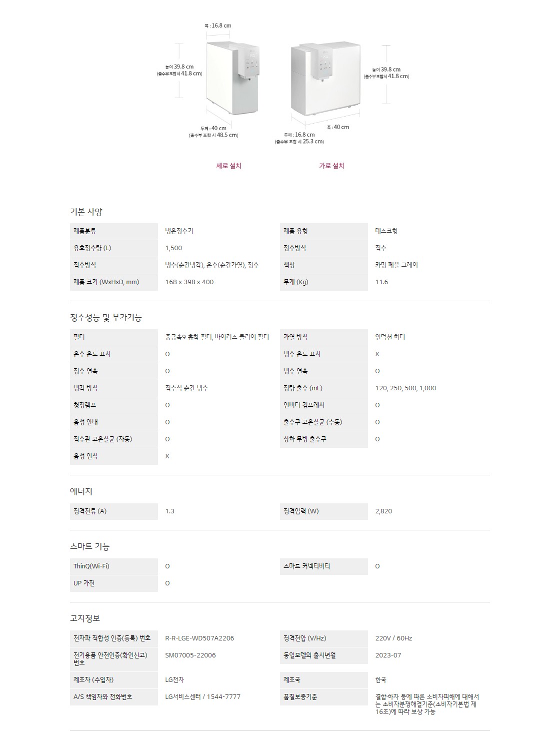This screenshot has height=731, width=560.
Task: Click the 냉온정수기 product category value
Action: tap(179, 231)
